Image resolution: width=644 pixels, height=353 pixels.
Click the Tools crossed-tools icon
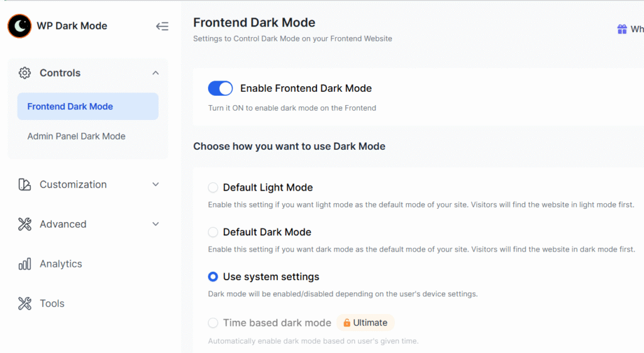[25, 304]
